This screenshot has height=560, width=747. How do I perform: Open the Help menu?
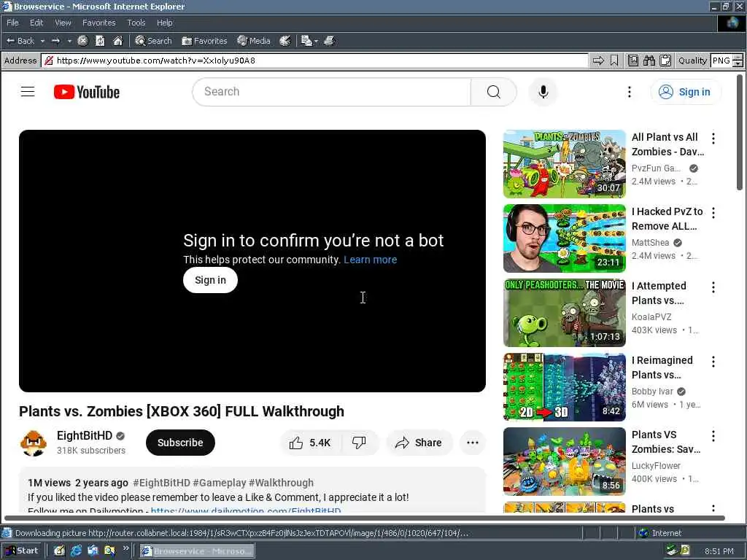coord(164,23)
